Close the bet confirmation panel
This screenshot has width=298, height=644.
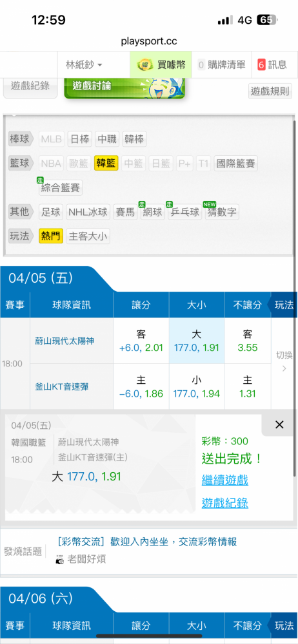coord(279,424)
